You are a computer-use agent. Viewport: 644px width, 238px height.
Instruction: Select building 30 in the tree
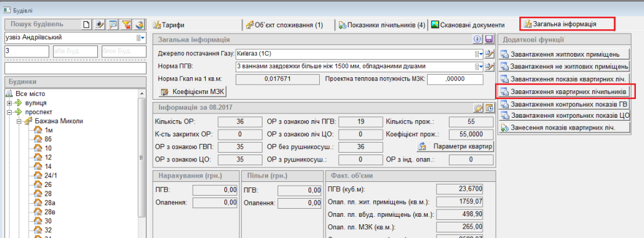[x=48, y=221]
